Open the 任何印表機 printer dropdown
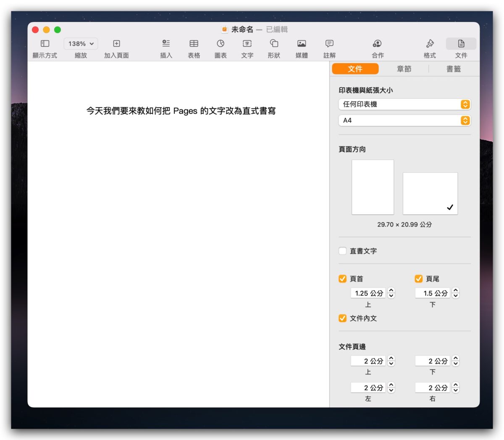Screen dimensions: 504x440 [404, 104]
